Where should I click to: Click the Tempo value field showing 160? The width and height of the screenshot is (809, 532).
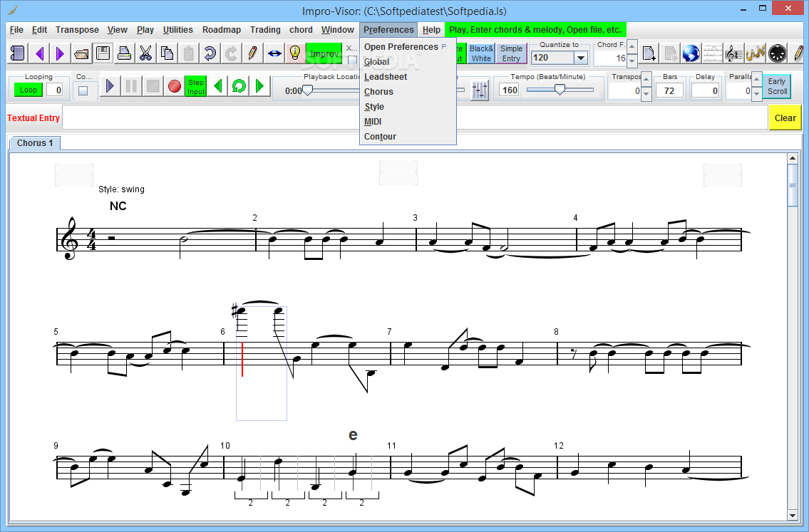point(509,90)
